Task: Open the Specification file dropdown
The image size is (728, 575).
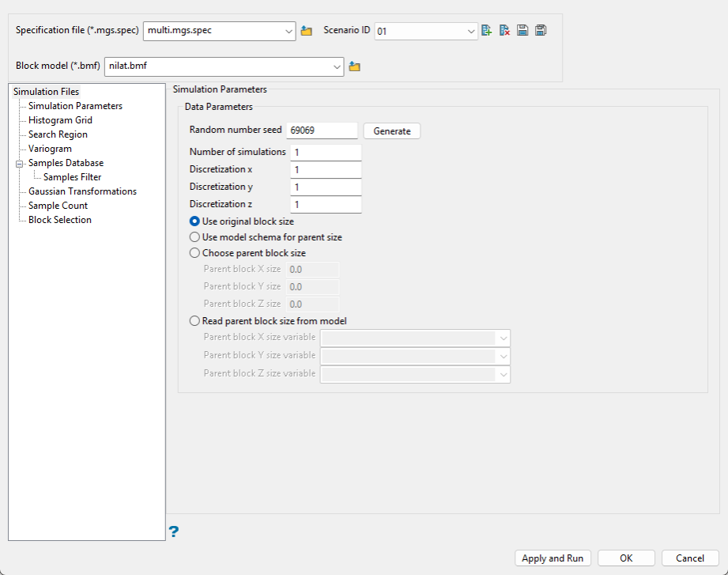Action: (219, 31)
